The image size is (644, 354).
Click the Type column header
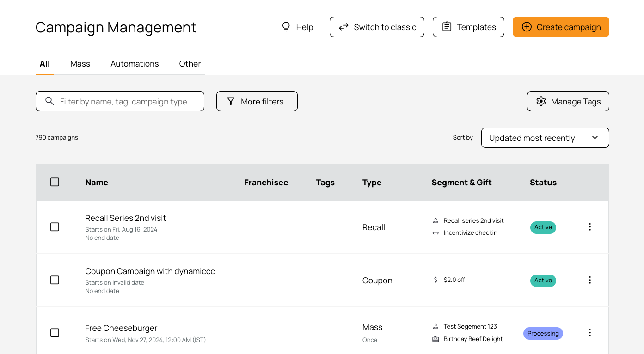point(372,183)
